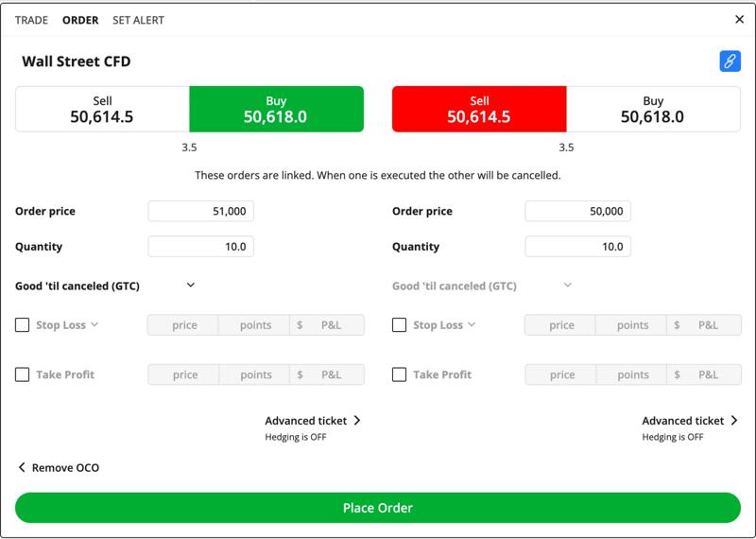756x539 pixels.
Task: Click left Stop Loss points field
Action: pyautogui.click(x=254, y=325)
